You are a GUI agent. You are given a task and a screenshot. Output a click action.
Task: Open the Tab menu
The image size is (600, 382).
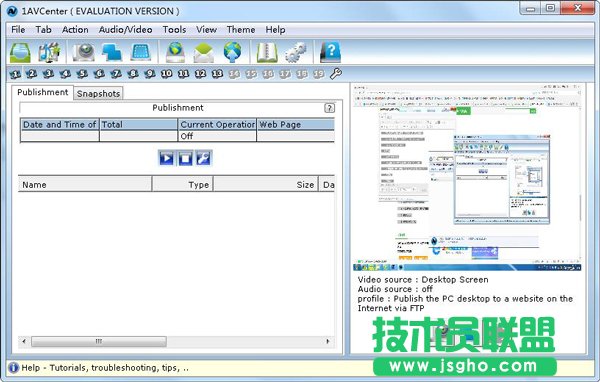(43, 29)
